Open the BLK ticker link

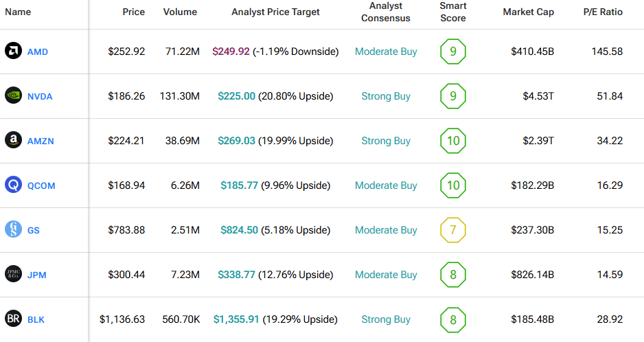(37, 320)
